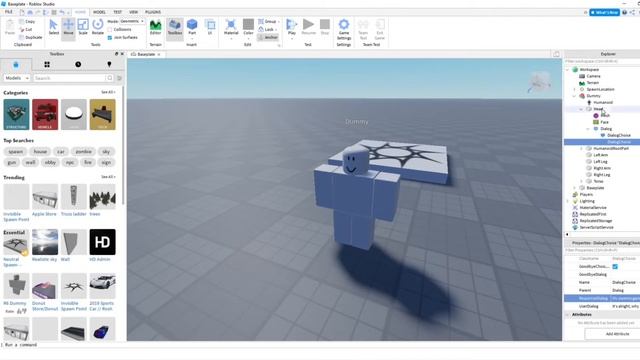Open the Color dropdown arrow
The image size is (640, 360).
[x=248, y=39]
